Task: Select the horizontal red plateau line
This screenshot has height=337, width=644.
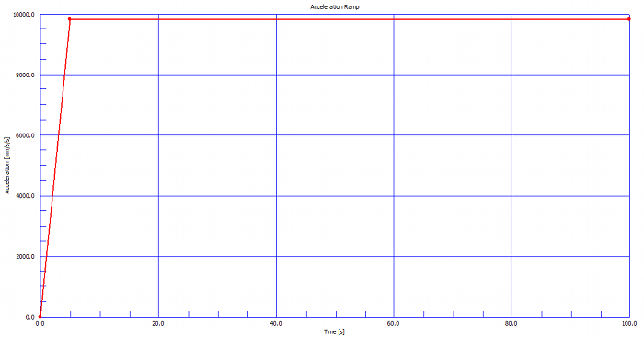Action: point(350,19)
